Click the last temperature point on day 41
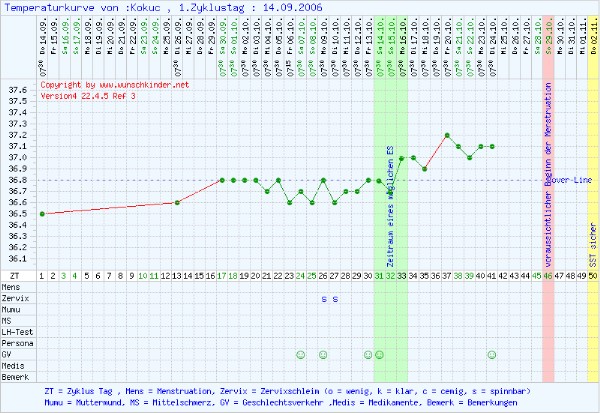This screenshot has height=413, width=600. (x=492, y=146)
